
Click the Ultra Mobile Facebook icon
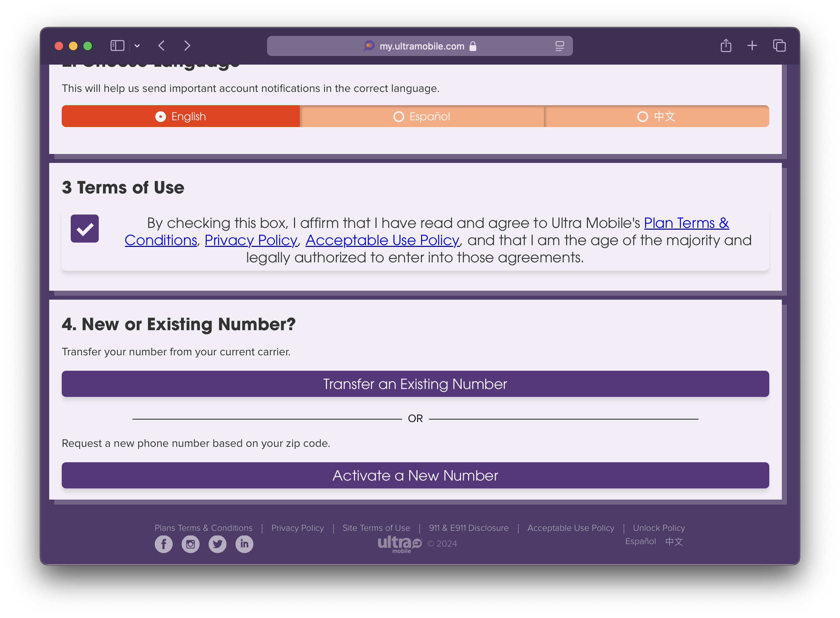click(163, 544)
